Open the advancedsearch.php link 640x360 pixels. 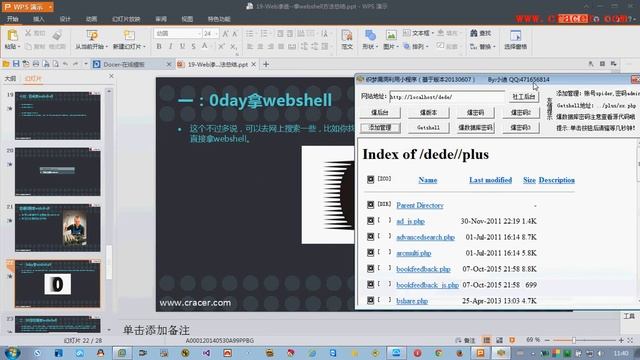pos(425,237)
